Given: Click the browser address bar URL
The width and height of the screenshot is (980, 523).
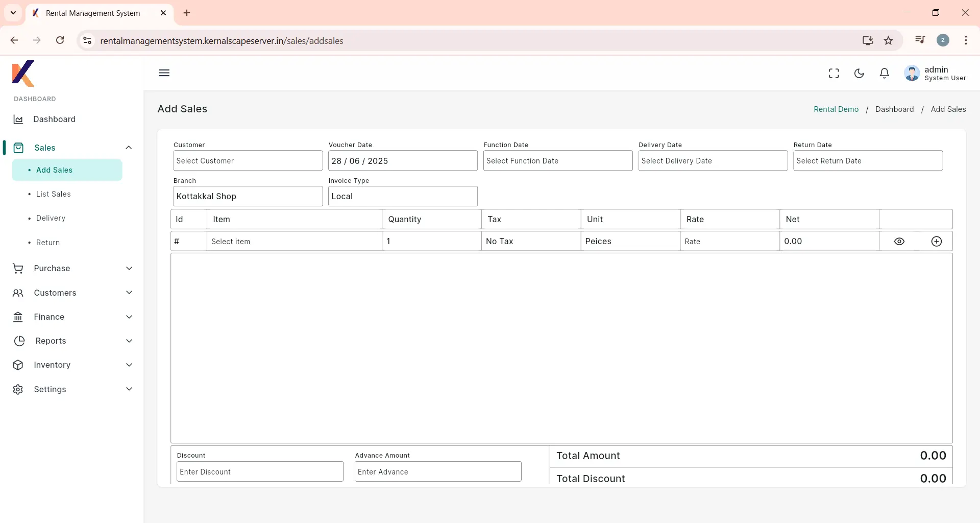Looking at the screenshot, I should [x=222, y=41].
